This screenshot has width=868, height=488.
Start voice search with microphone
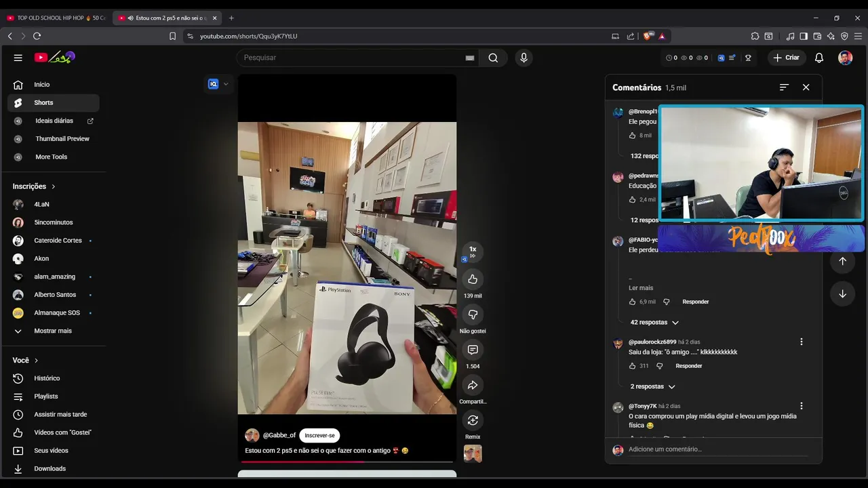[x=524, y=58]
